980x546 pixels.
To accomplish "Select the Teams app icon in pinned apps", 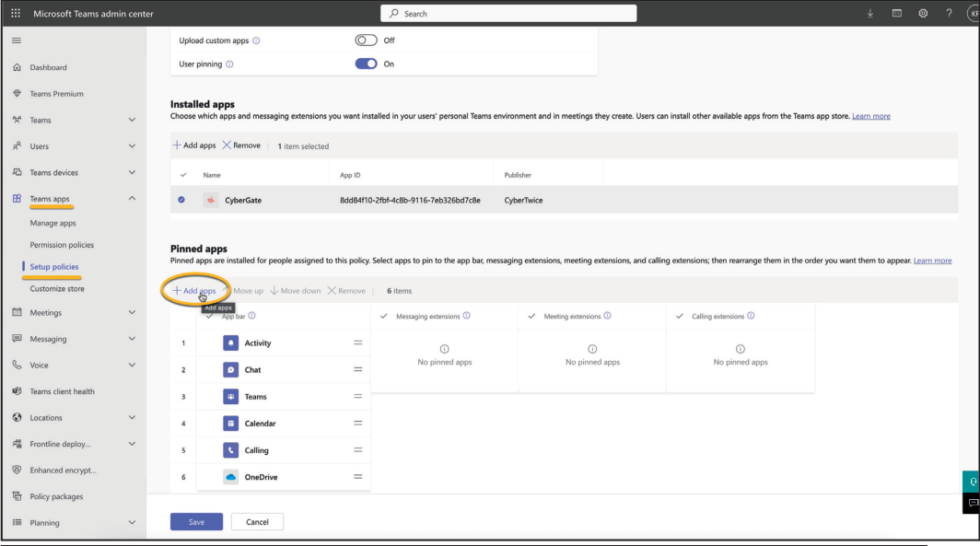I will point(231,396).
